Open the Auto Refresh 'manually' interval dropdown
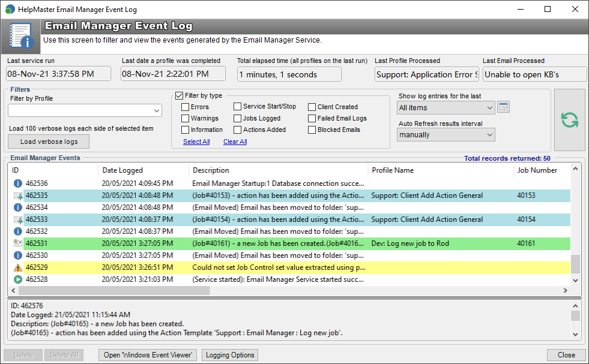589x364 pixels. pos(446,135)
